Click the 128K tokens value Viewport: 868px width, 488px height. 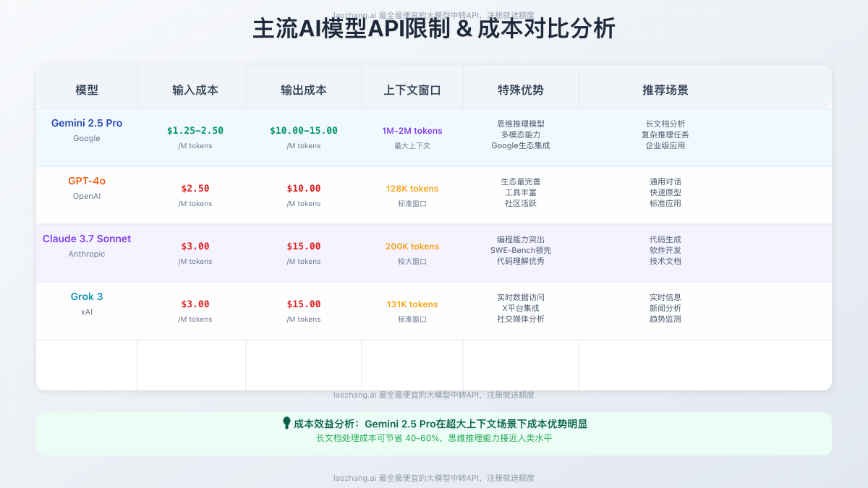412,189
